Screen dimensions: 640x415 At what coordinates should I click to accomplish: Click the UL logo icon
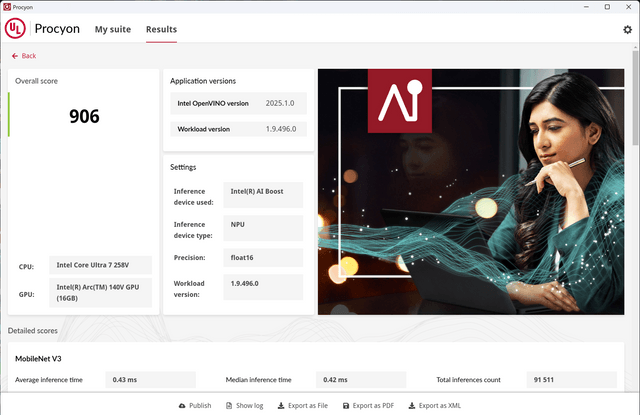coord(15,29)
